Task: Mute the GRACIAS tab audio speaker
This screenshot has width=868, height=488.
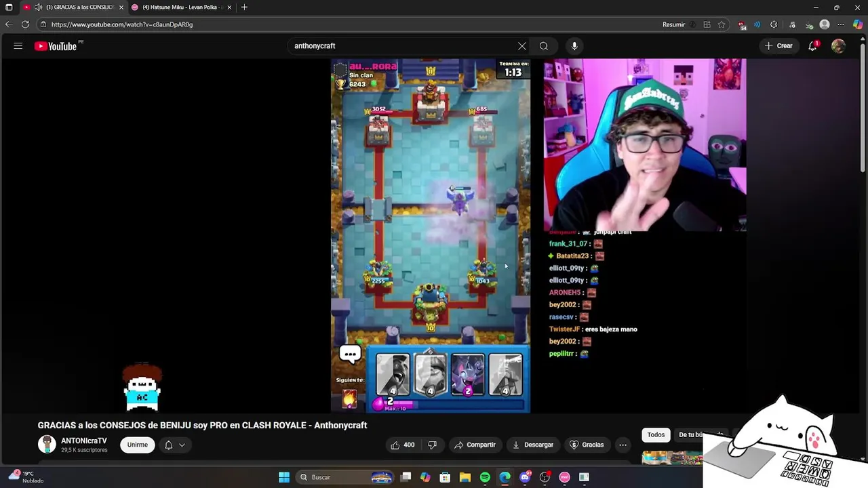Action: 38,7
